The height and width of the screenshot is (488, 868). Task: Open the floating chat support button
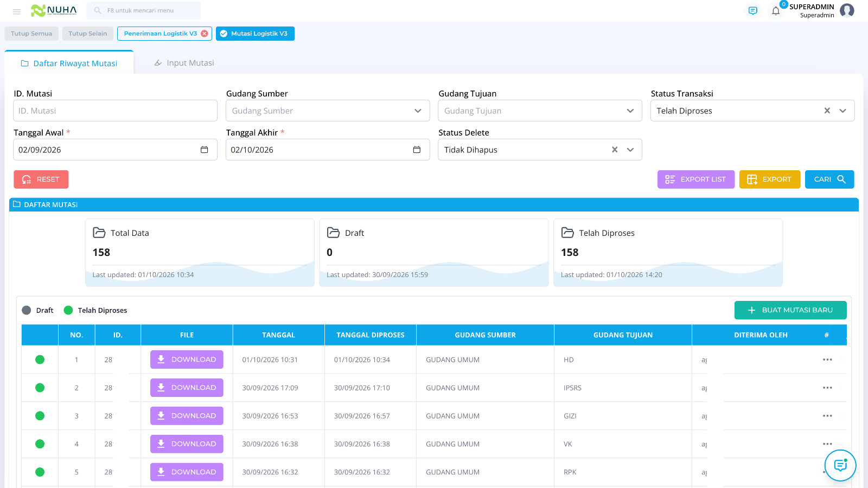tap(840, 465)
